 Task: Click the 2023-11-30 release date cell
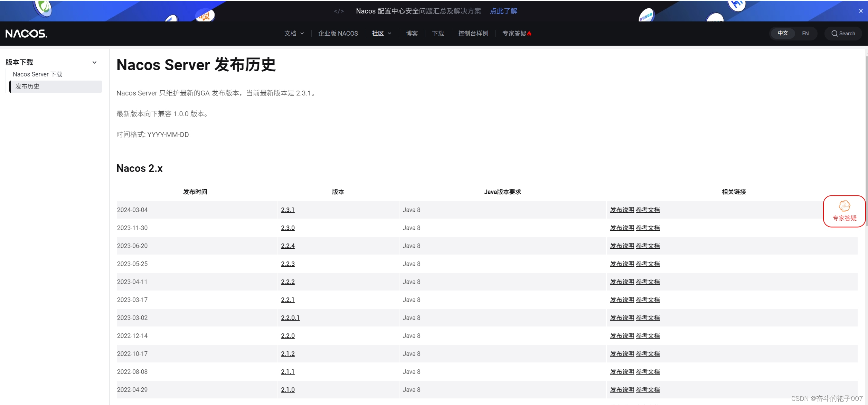pos(197,228)
